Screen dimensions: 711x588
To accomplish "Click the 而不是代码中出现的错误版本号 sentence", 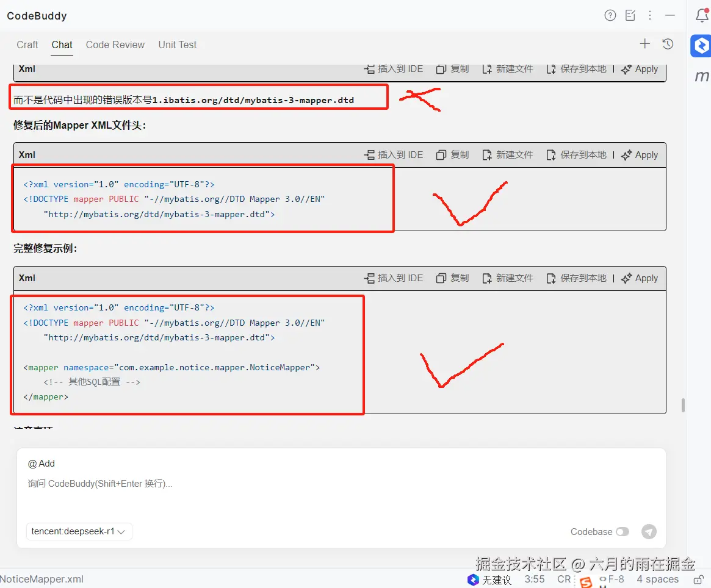I will pyautogui.click(x=183, y=100).
